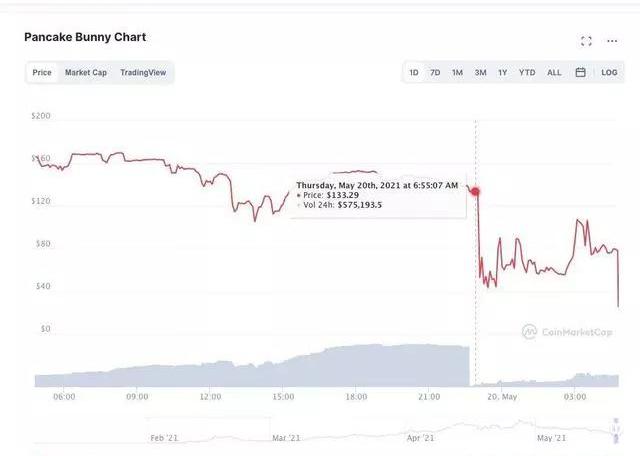The height and width of the screenshot is (456, 640).
Task: Toggle the LOG scale option
Action: pyautogui.click(x=609, y=73)
